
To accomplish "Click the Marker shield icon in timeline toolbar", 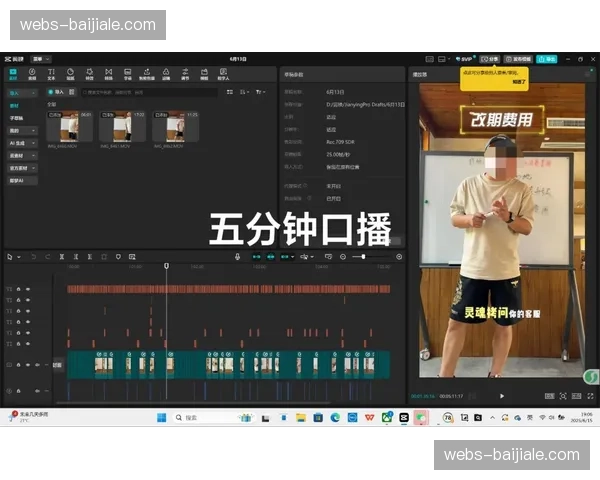I will tap(118, 257).
